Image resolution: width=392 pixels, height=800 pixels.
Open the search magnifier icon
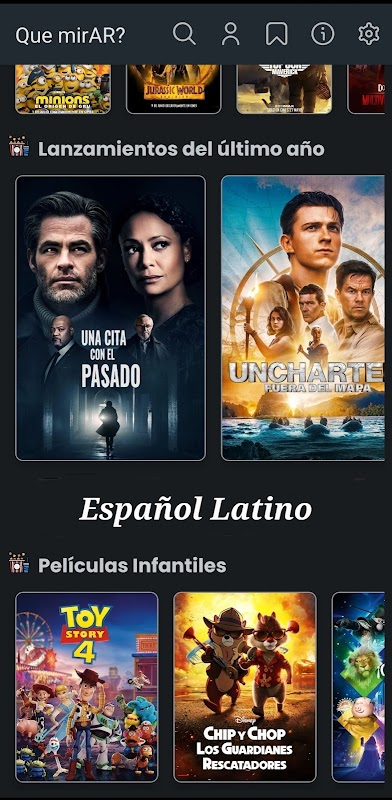click(x=184, y=34)
